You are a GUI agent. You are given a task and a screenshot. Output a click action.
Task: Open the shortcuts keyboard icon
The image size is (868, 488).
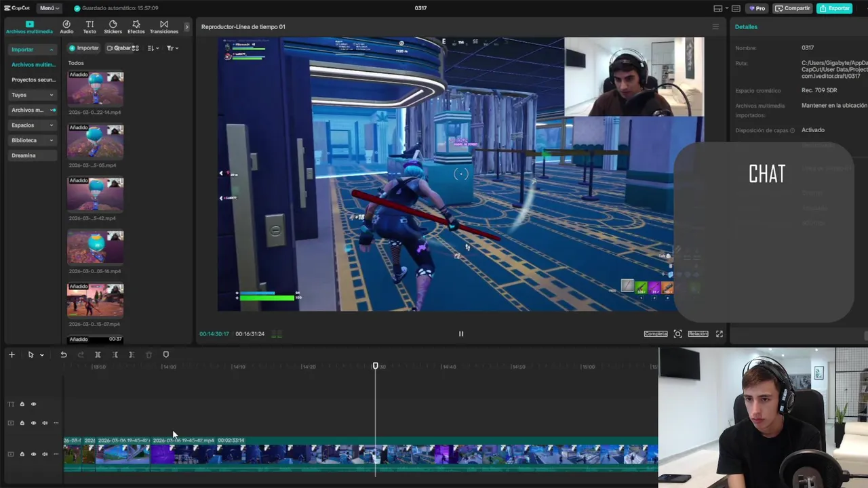pos(736,8)
